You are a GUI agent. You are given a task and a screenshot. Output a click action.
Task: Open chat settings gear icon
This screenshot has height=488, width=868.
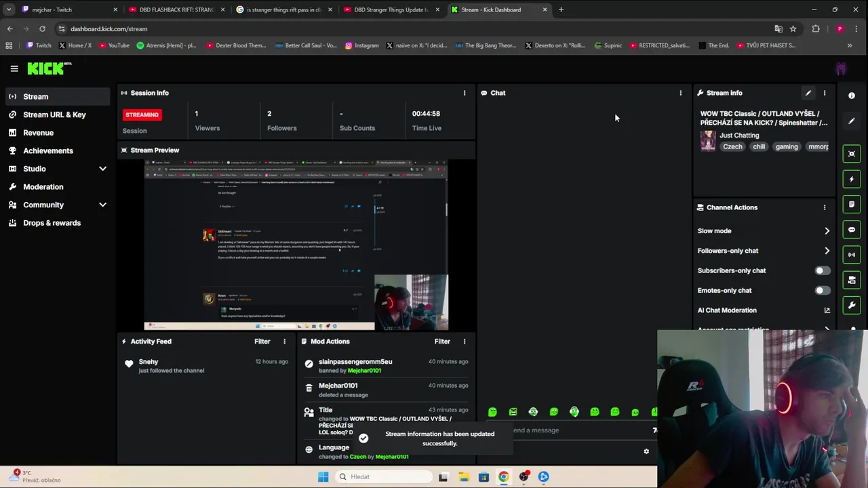tap(646, 451)
